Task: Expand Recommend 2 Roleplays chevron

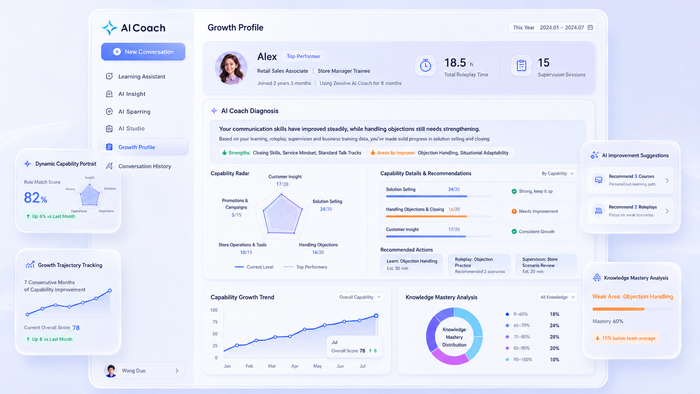Action: tap(667, 211)
